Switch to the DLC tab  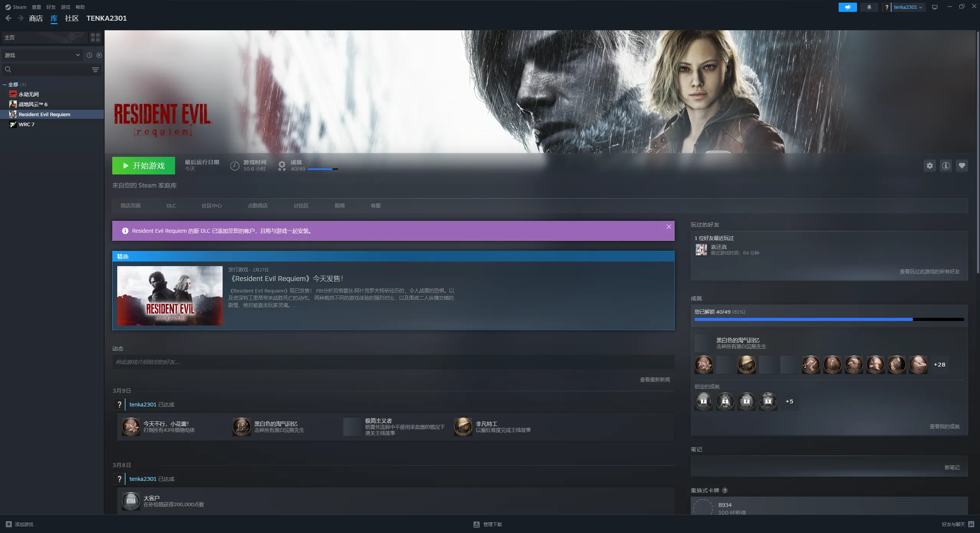pyautogui.click(x=171, y=206)
